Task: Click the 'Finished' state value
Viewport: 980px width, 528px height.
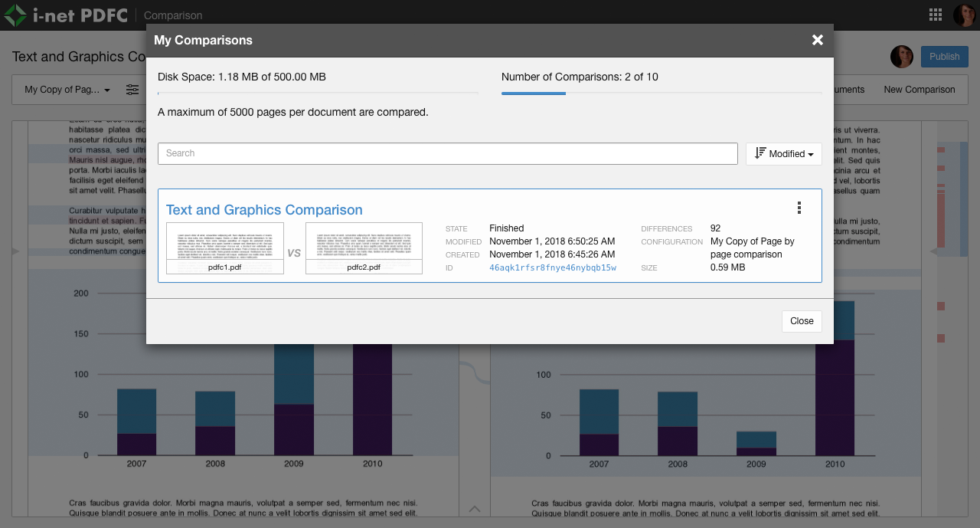Action: coord(507,228)
